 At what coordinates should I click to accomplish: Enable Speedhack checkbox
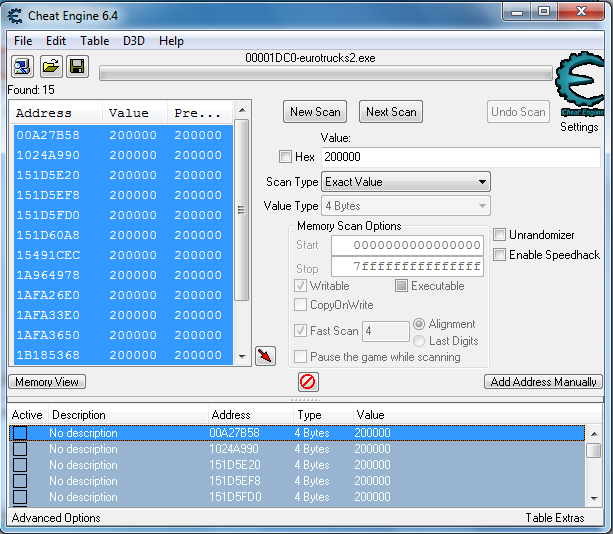[x=500, y=255]
